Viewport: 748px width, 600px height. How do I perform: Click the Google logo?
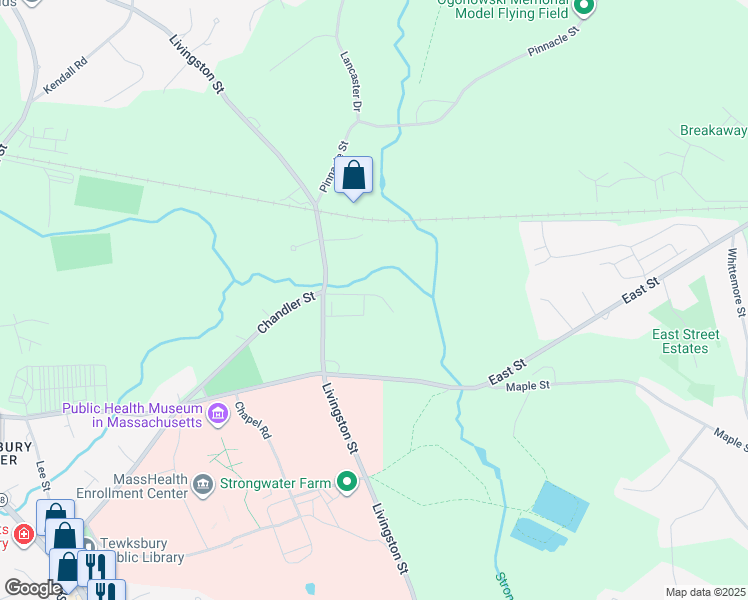point(32,588)
